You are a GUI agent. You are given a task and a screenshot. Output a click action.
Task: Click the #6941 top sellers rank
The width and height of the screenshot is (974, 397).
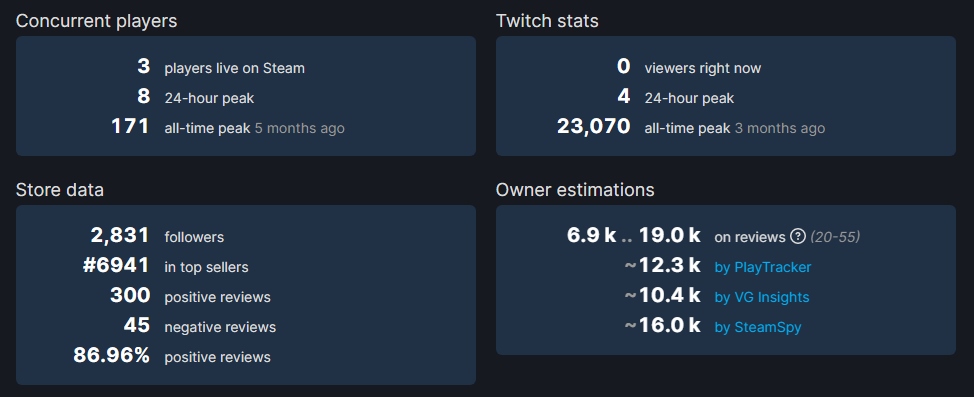(x=116, y=265)
